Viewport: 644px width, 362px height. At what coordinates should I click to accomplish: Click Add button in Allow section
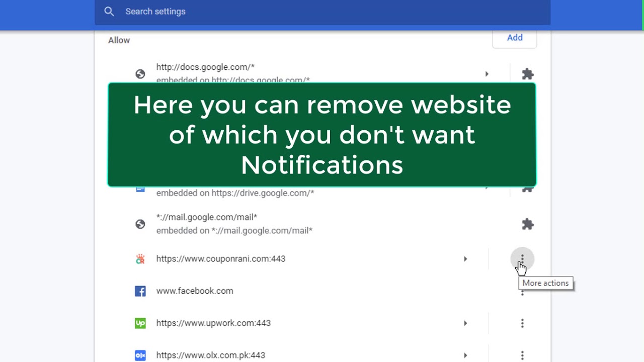click(515, 38)
